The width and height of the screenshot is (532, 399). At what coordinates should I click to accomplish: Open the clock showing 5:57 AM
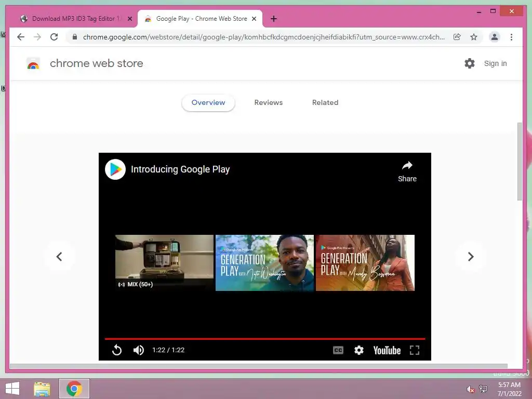pos(509,389)
